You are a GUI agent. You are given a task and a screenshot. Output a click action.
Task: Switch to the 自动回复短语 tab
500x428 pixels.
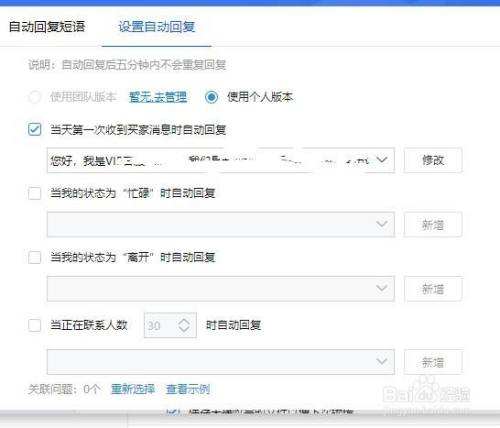pos(47,27)
